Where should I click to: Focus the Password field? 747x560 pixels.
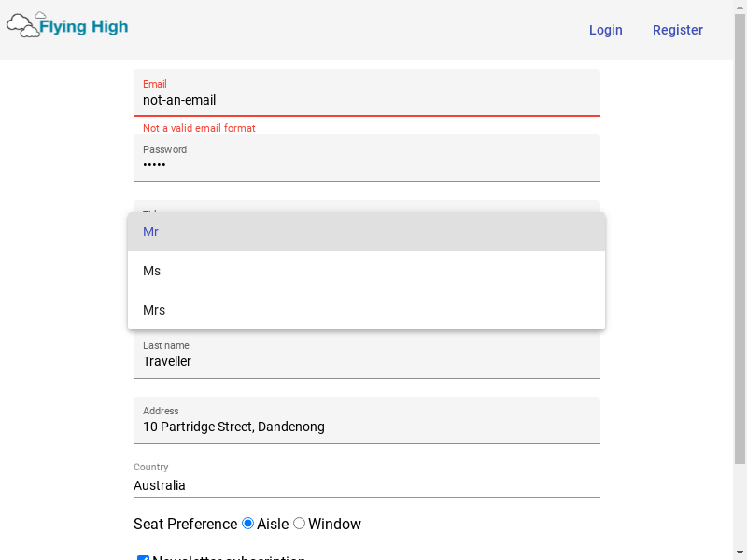(x=366, y=158)
